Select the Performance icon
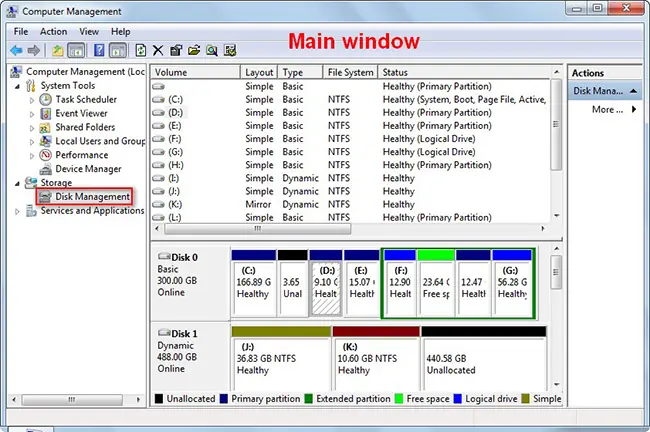Image resolution: width=650 pixels, height=432 pixels. [45, 155]
